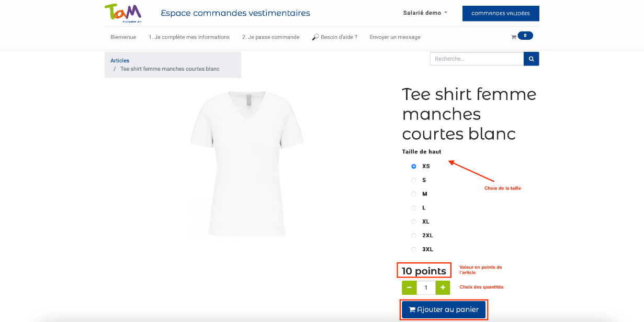The height and width of the screenshot is (322, 644).
Task: Increase quantity with plus button
Action: (x=443, y=287)
